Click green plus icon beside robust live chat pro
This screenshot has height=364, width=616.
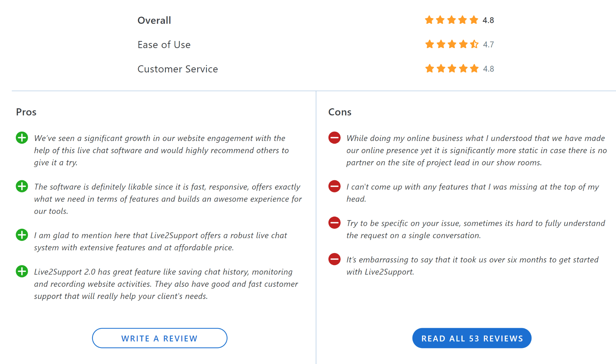pos(22,235)
